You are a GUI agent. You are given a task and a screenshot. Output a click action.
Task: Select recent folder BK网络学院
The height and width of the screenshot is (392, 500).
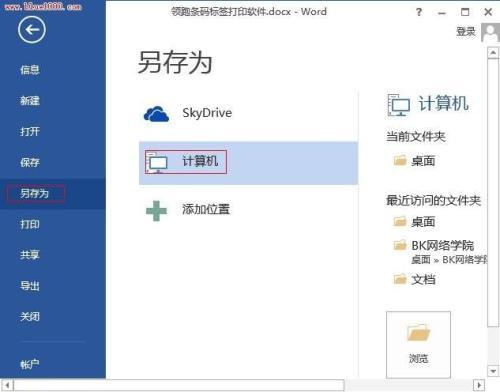click(442, 246)
